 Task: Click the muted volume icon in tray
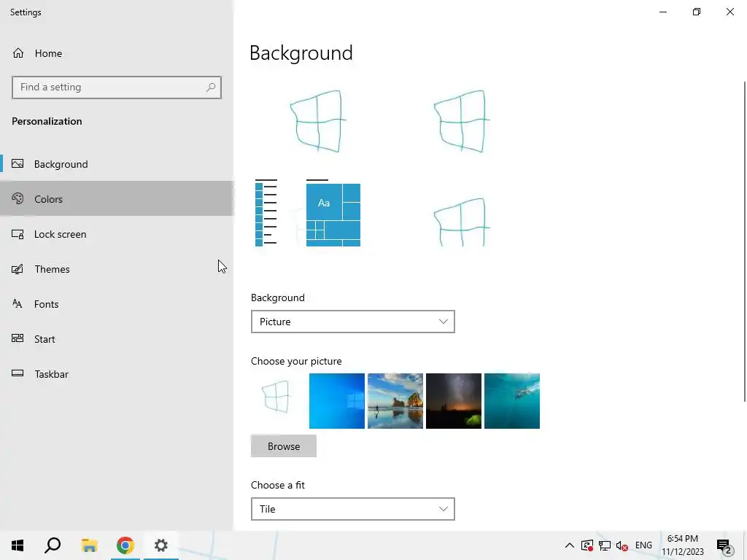(622, 545)
